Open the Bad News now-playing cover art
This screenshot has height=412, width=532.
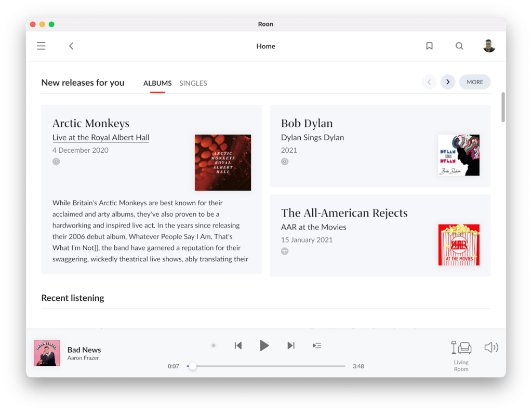click(47, 353)
